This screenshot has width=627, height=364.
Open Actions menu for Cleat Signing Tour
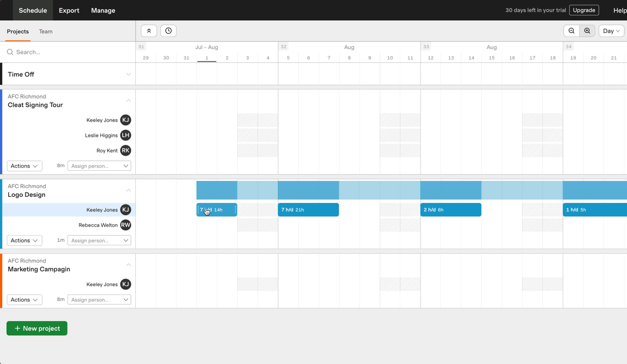[x=25, y=166]
